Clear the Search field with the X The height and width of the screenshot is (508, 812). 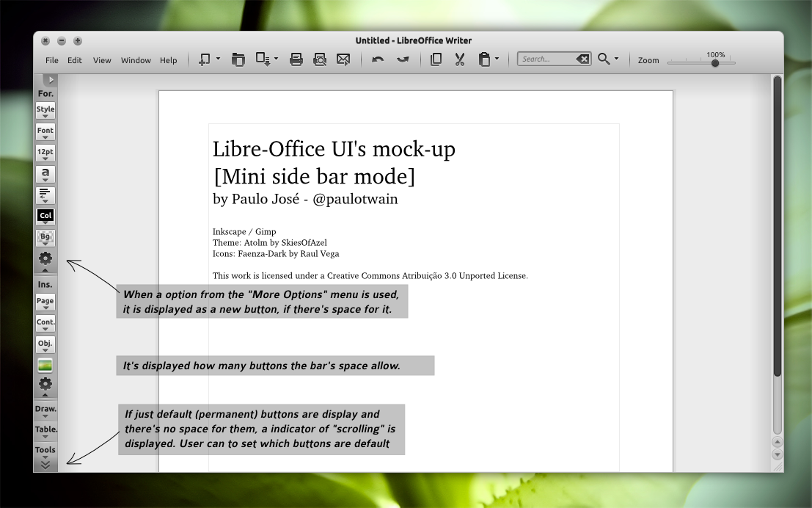(x=582, y=59)
